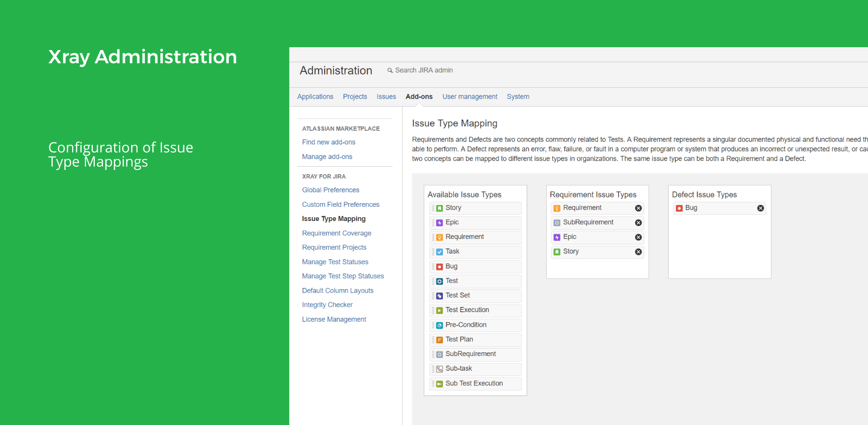The image size is (868, 425).
Task: Select the Story icon in Available Issue Types
Action: [439, 208]
